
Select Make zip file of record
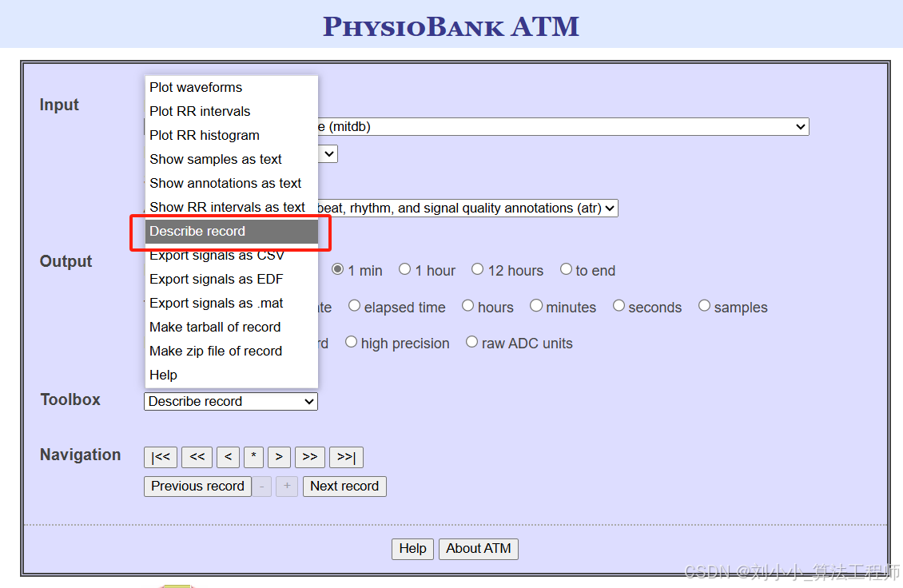(x=231, y=352)
